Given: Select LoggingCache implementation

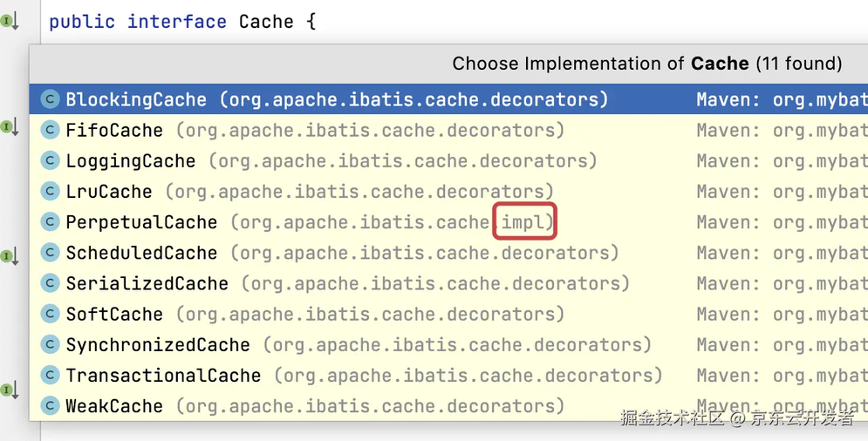Looking at the screenshot, I should 448,161.
